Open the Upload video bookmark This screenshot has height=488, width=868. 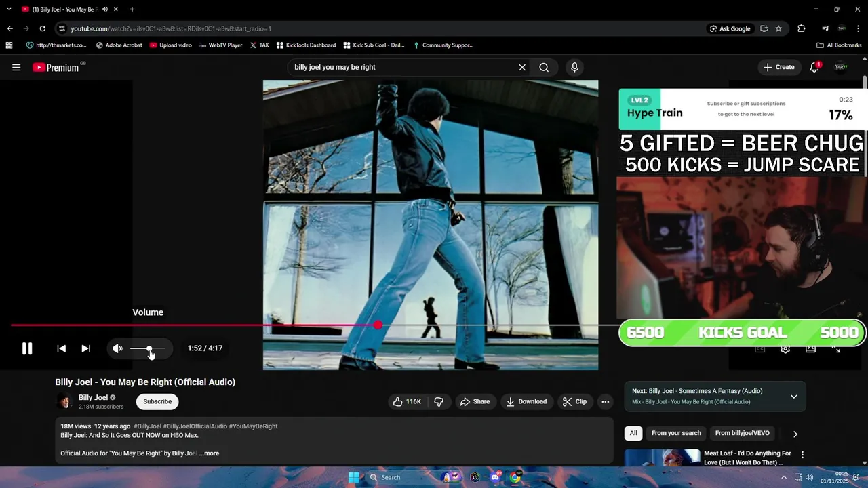pyautogui.click(x=171, y=45)
